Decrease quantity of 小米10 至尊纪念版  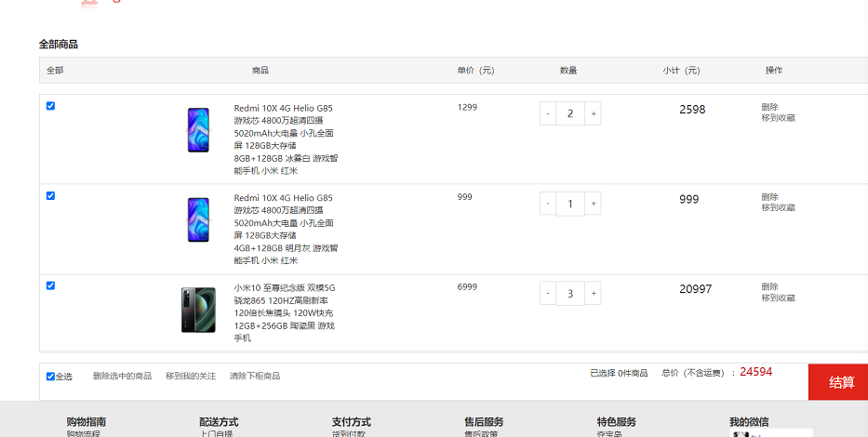(x=548, y=293)
